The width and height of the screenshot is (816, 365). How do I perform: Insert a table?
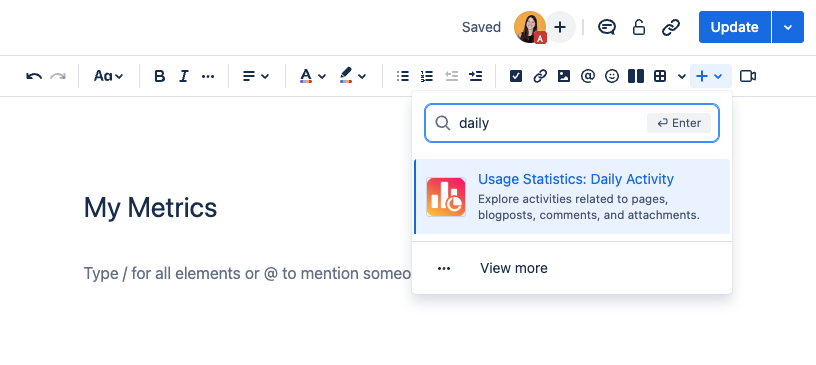[660, 77]
